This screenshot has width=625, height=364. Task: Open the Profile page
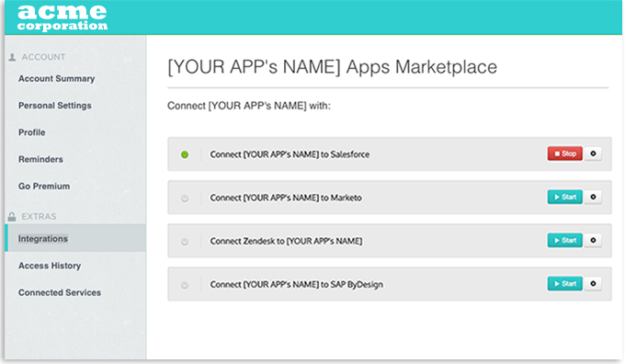point(32,132)
